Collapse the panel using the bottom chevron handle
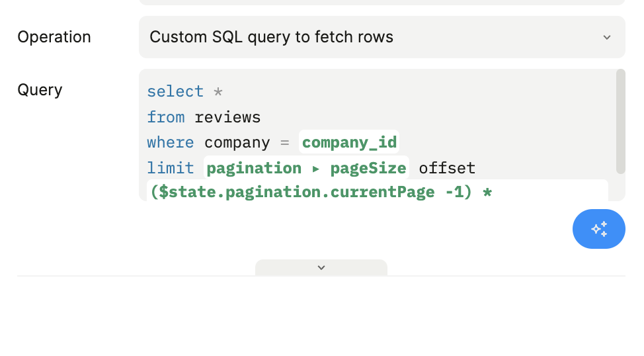The width and height of the screenshot is (644, 356). [321, 267]
